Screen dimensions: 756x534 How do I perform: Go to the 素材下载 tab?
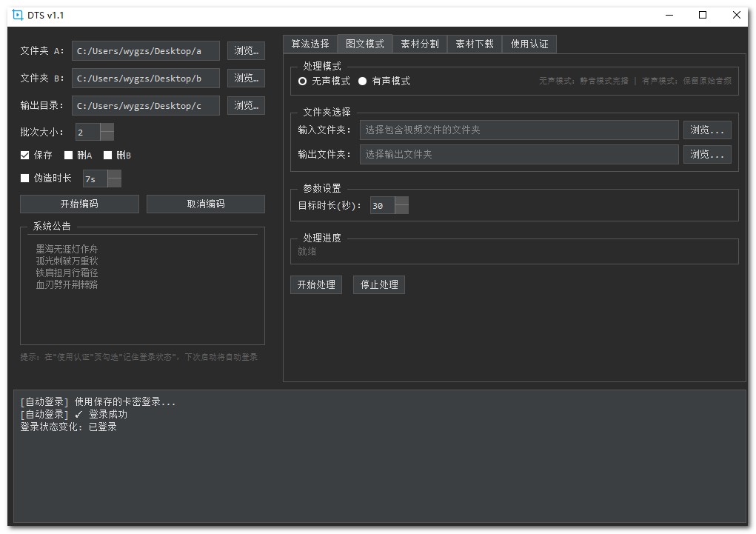(x=475, y=44)
